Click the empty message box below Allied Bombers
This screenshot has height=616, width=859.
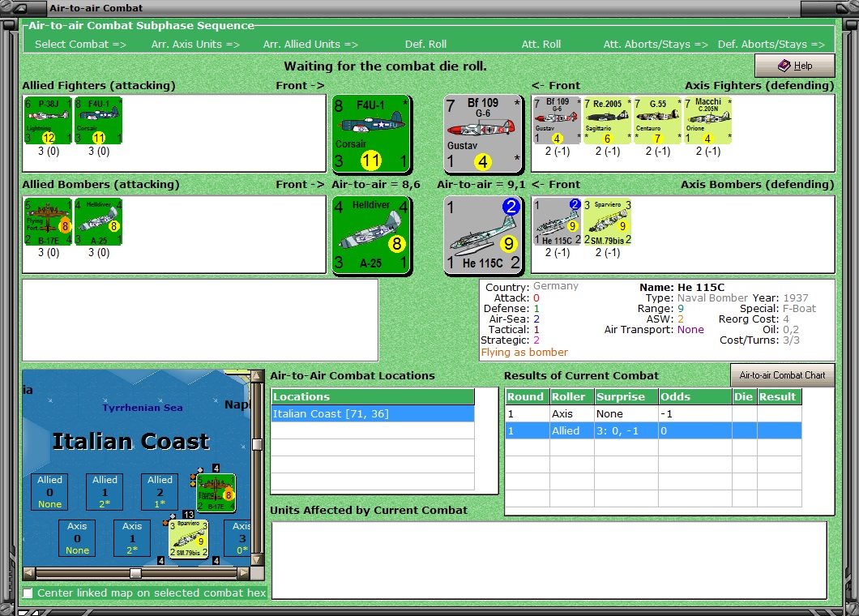coord(200,320)
